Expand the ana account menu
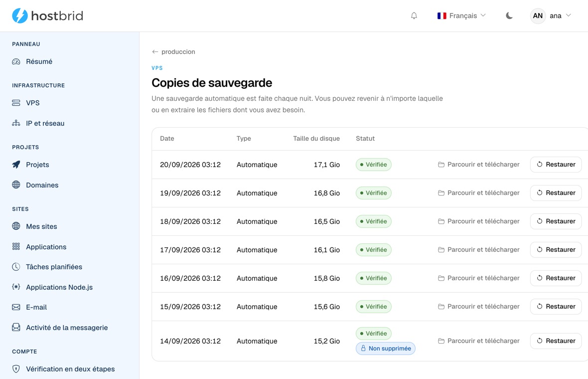This screenshot has height=379, width=588. [x=551, y=16]
